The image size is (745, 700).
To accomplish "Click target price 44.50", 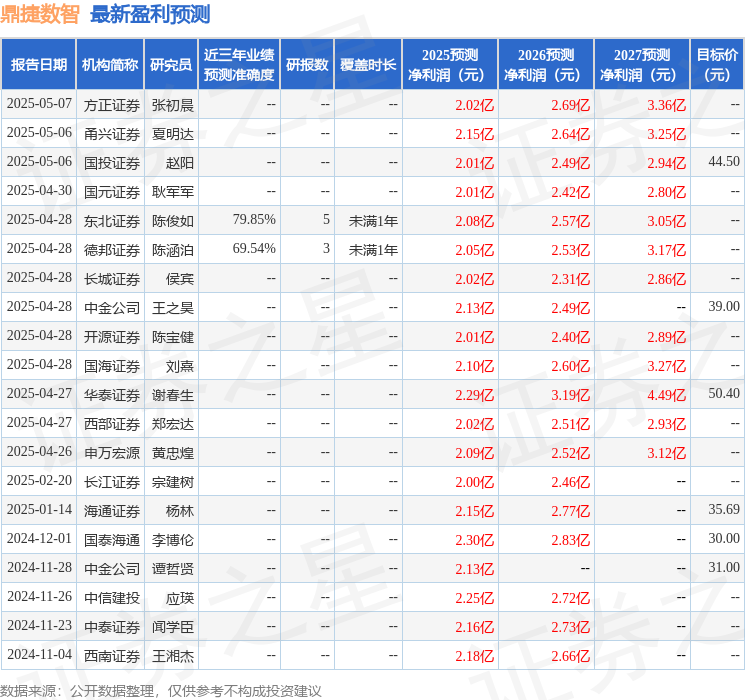I will pyautogui.click(x=724, y=162).
